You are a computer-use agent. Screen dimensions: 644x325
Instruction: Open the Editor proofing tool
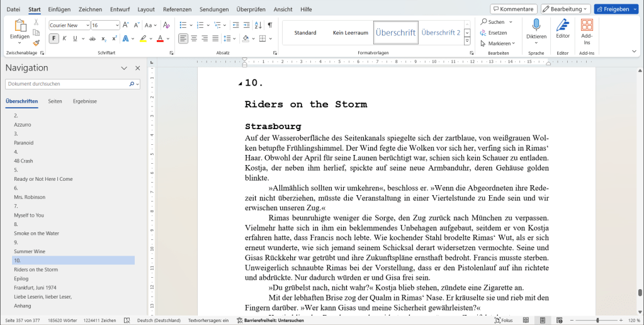(x=562, y=30)
